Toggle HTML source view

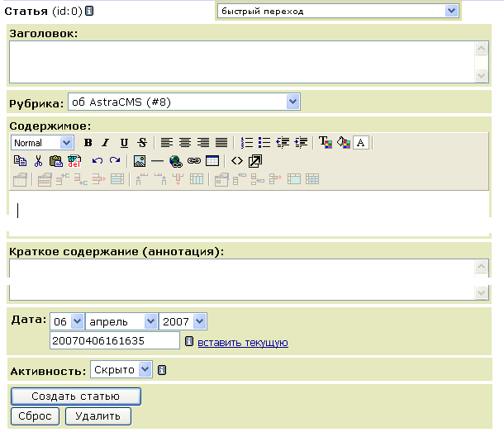click(236, 161)
